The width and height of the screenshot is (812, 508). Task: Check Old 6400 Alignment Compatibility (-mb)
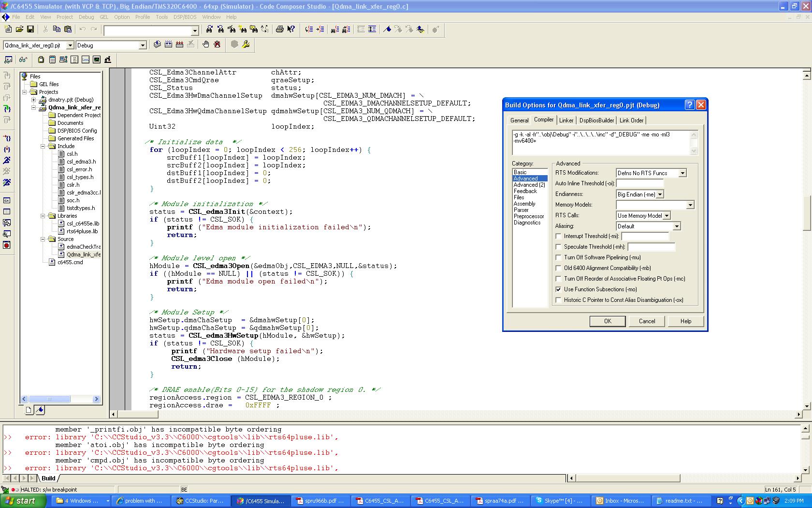(559, 268)
